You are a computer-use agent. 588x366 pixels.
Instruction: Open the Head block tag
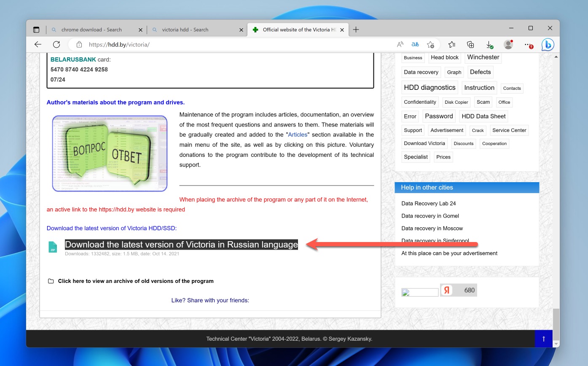point(445,57)
